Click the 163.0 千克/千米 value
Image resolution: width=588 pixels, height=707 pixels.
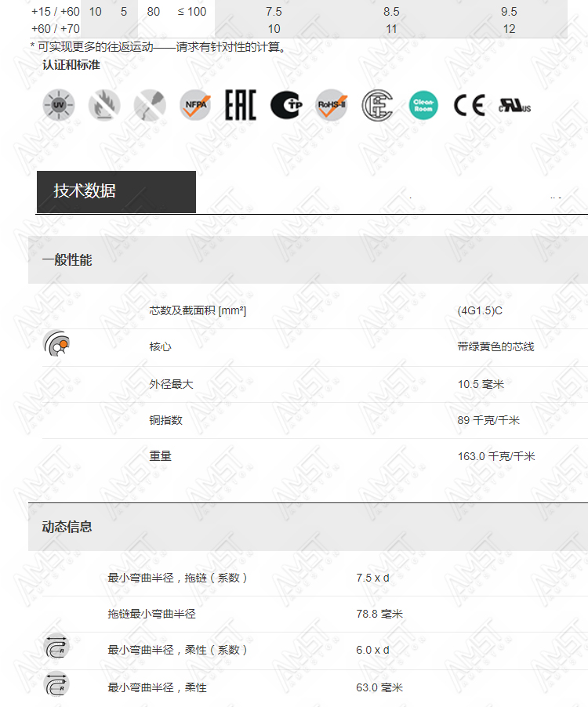click(x=496, y=456)
